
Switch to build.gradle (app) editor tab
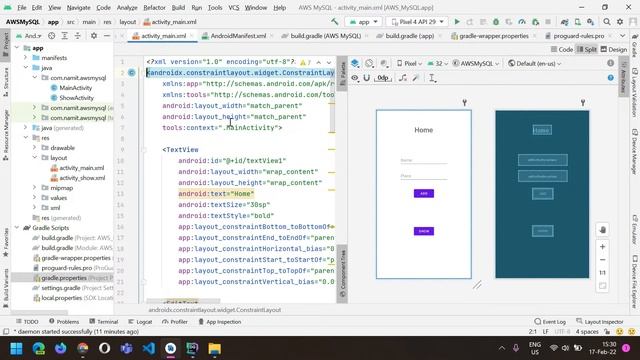pyautogui.click(x=409, y=36)
